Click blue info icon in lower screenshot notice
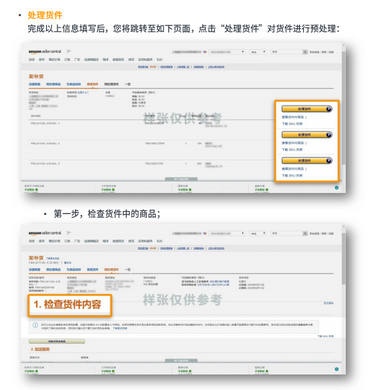Viewport: 386px width, 390px height. coord(35,325)
